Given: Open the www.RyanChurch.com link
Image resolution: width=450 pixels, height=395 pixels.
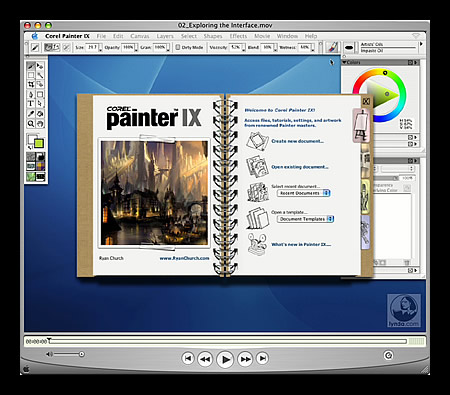Looking at the screenshot, I should [184, 258].
